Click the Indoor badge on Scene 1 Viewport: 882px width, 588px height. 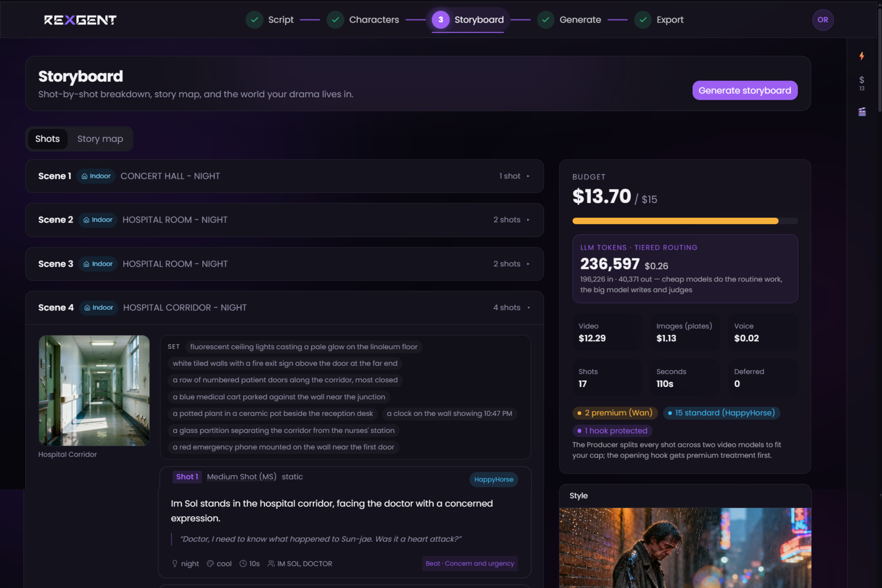[x=96, y=176]
